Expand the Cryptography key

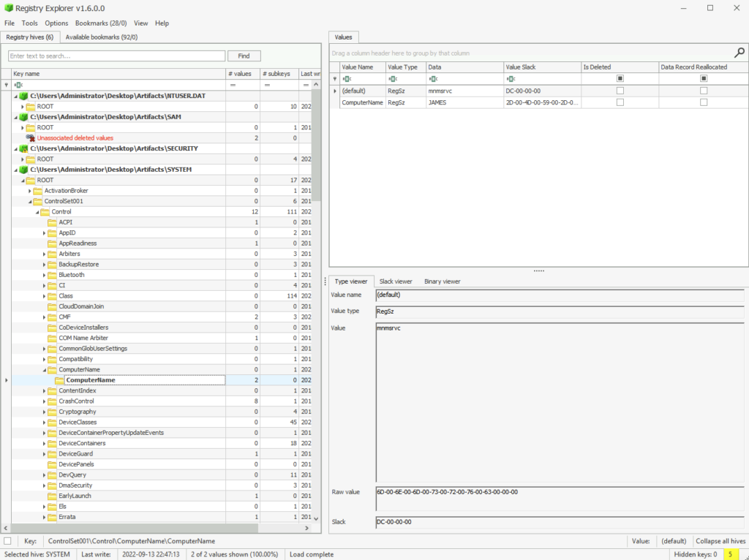point(45,412)
